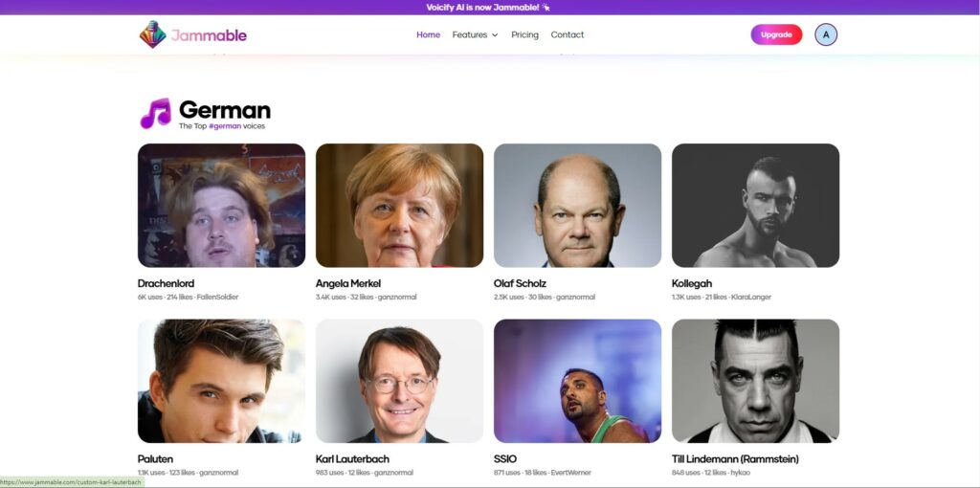Click the Drachenlord title text
Viewport: 980px width, 488px height.
tap(166, 283)
